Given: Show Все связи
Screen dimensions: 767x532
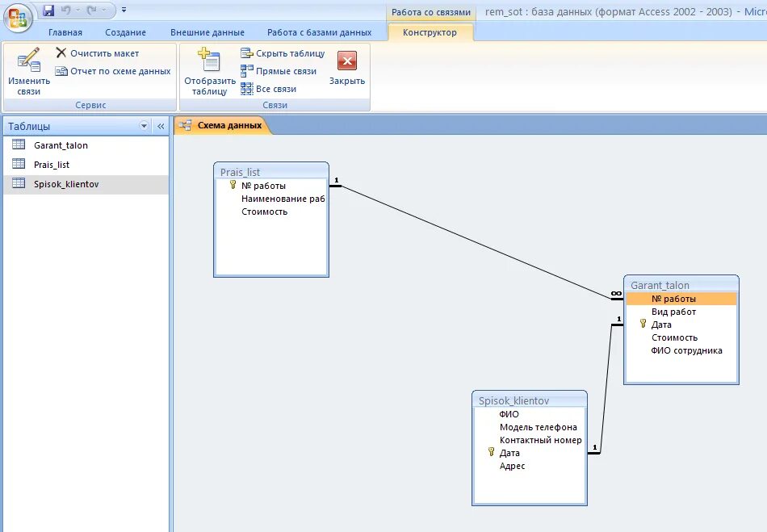Looking at the screenshot, I should click(x=269, y=89).
